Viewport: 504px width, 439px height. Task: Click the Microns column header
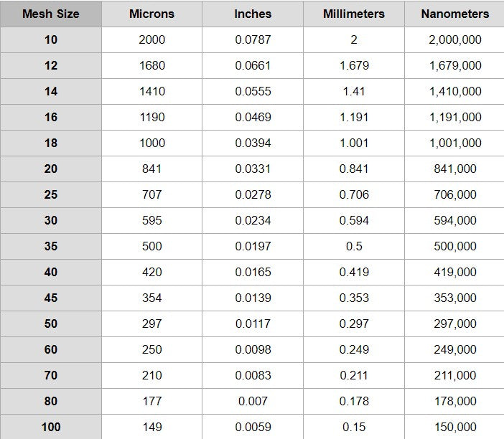[x=151, y=14]
